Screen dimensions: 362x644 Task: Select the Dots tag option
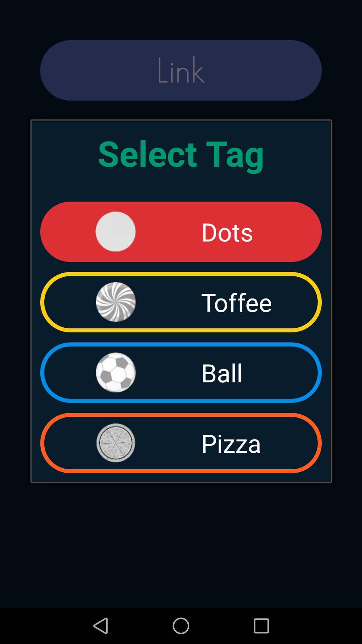click(x=181, y=231)
